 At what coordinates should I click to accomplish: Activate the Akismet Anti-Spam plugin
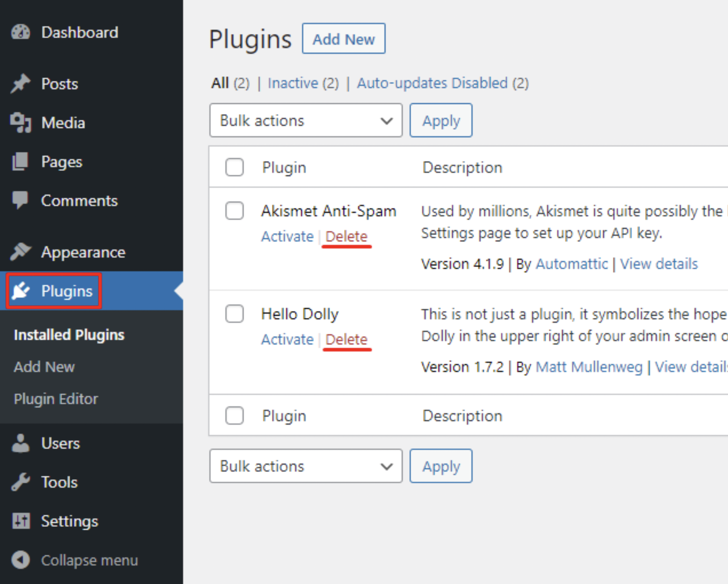(287, 236)
